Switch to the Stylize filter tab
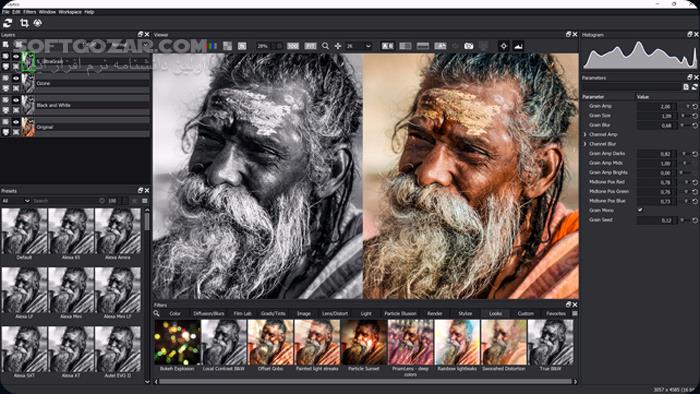Image resolution: width=700 pixels, height=394 pixels. tap(465, 314)
